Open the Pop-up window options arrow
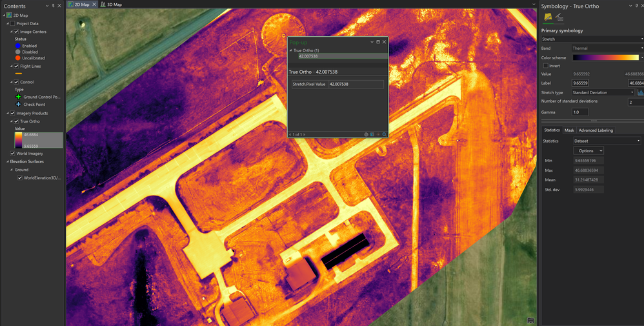The image size is (644, 326). 372,42
